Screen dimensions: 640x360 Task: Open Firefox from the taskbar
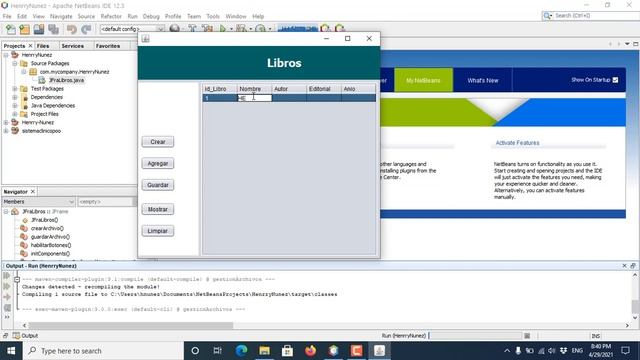[310, 351]
